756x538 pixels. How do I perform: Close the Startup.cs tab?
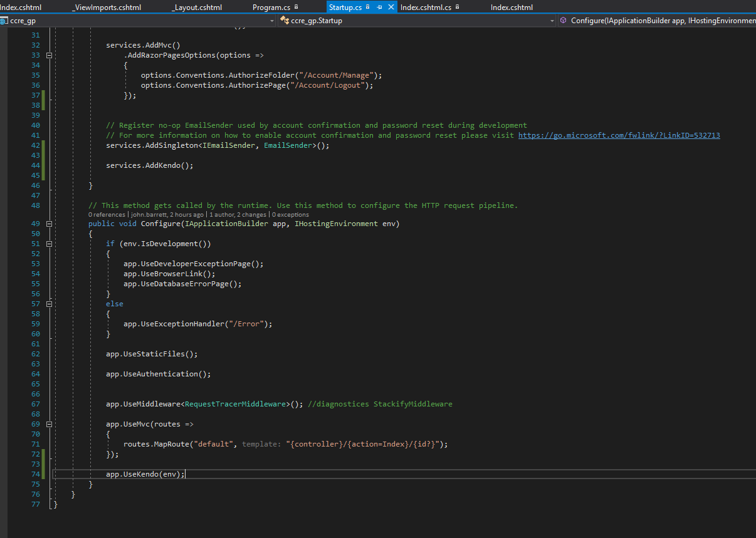[x=391, y=7]
